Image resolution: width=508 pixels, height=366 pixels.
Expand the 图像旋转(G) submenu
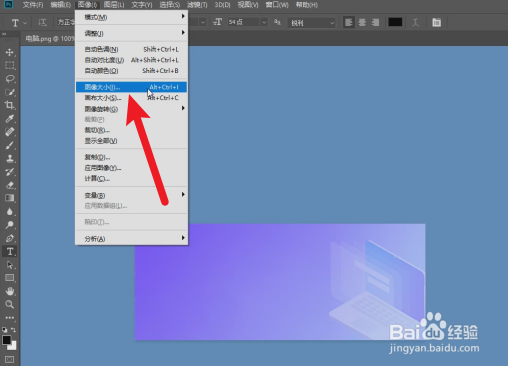tap(131, 109)
